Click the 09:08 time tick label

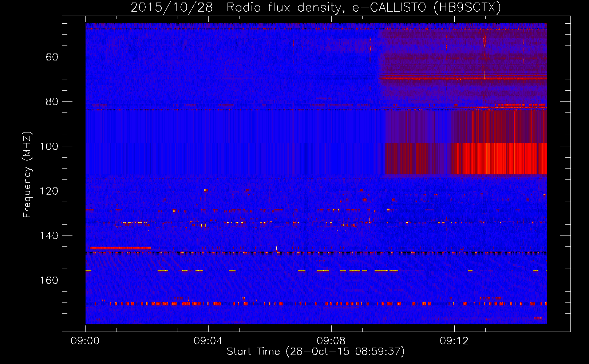tap(331, 341)
